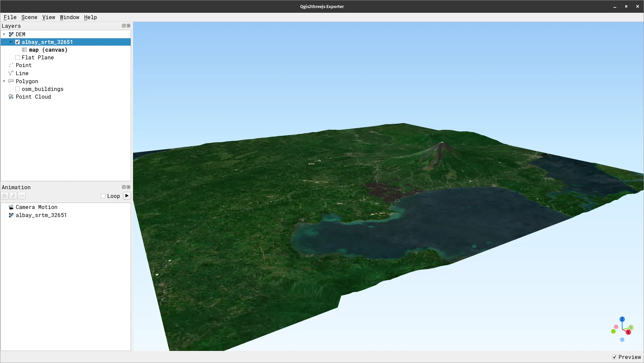
Task: Collapse the DEM group
Action: [4, 34]
